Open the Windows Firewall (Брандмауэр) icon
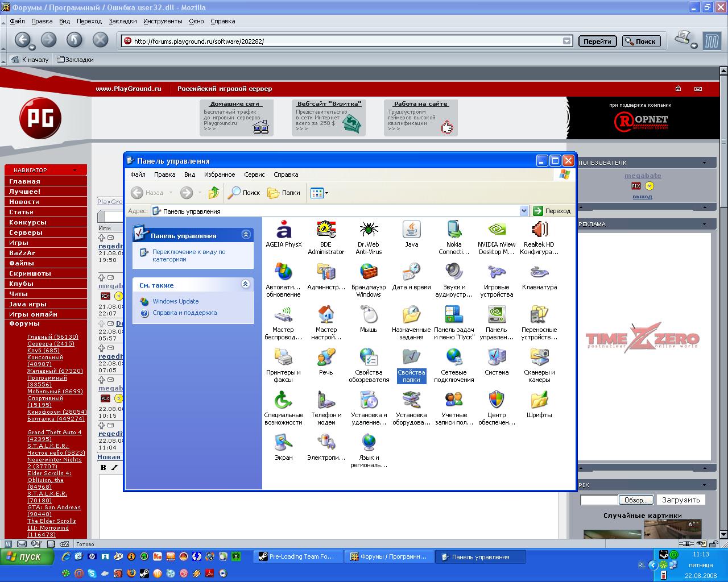Screen dimensions: 728x582 click(x=369, y=273)
